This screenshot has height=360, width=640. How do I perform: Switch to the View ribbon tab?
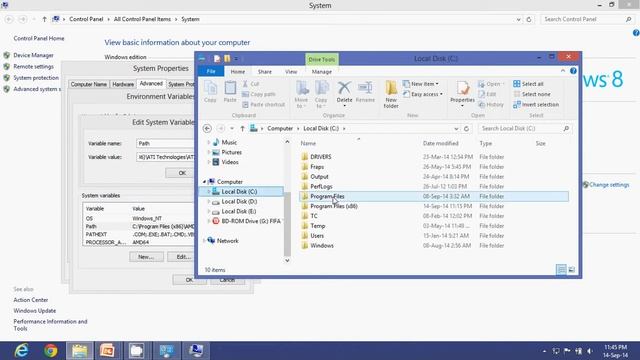[291, 71]
